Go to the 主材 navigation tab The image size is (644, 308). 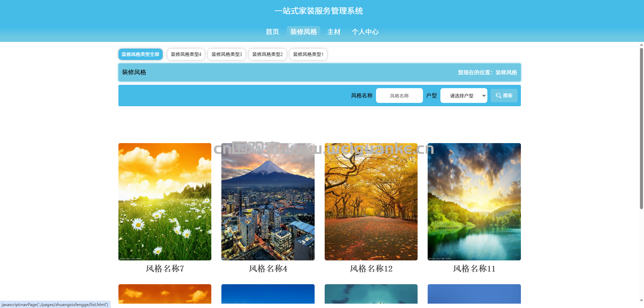point(334,32)
